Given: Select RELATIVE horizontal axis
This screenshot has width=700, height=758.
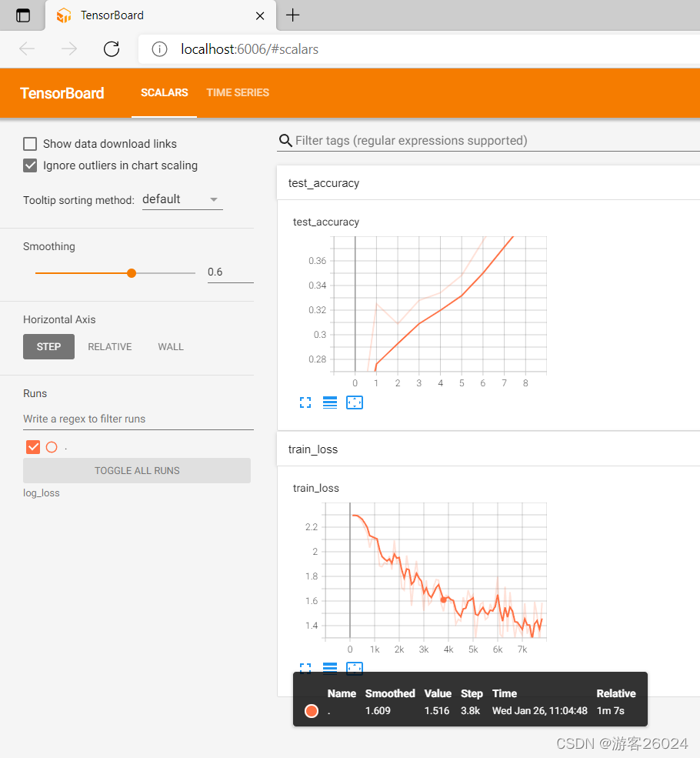Looking at the screenshot, I should point(110,346).
